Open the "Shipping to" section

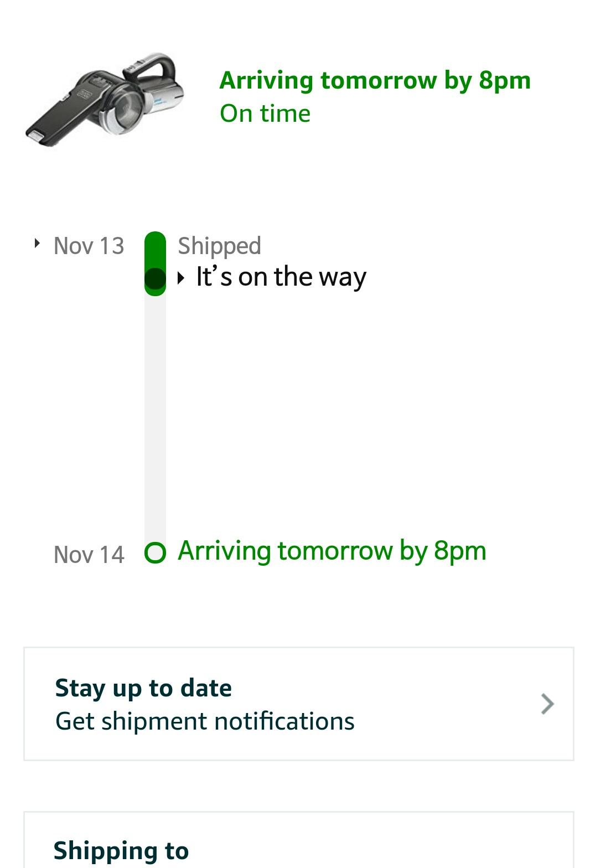click(x=121, y=851)
